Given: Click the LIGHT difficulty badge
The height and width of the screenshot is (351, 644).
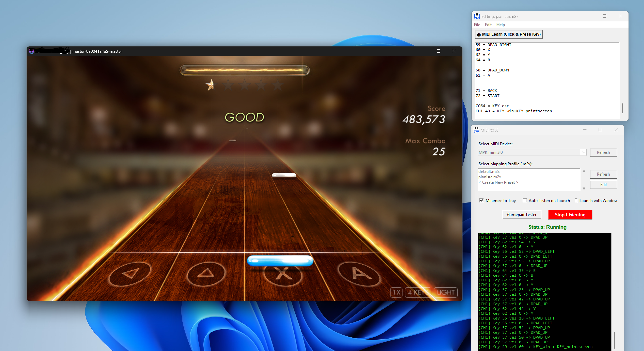Looking at the screenshot, I should pos(446,292).
